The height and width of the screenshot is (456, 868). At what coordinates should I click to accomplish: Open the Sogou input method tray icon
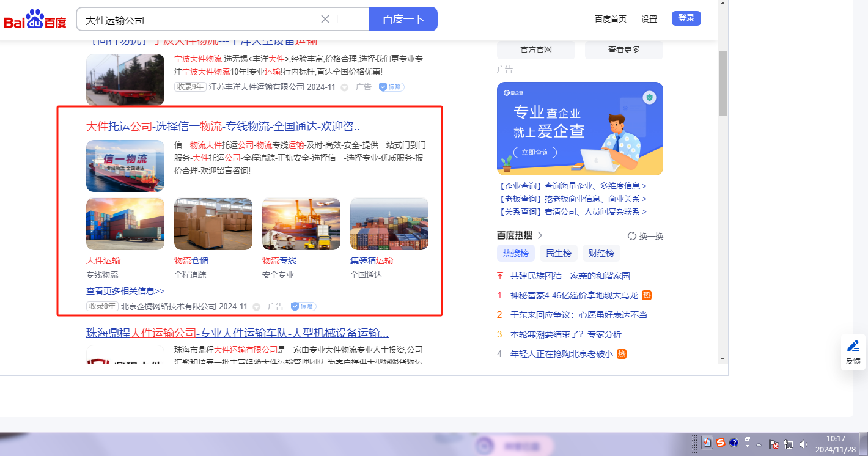click(721, 443)
